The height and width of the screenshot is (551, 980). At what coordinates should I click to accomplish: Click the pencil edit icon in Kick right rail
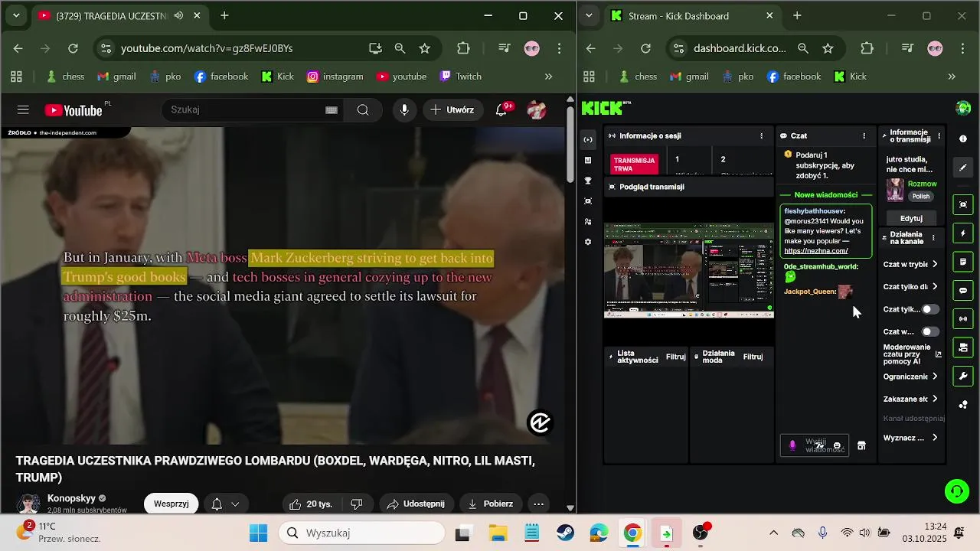click(963, 168)
